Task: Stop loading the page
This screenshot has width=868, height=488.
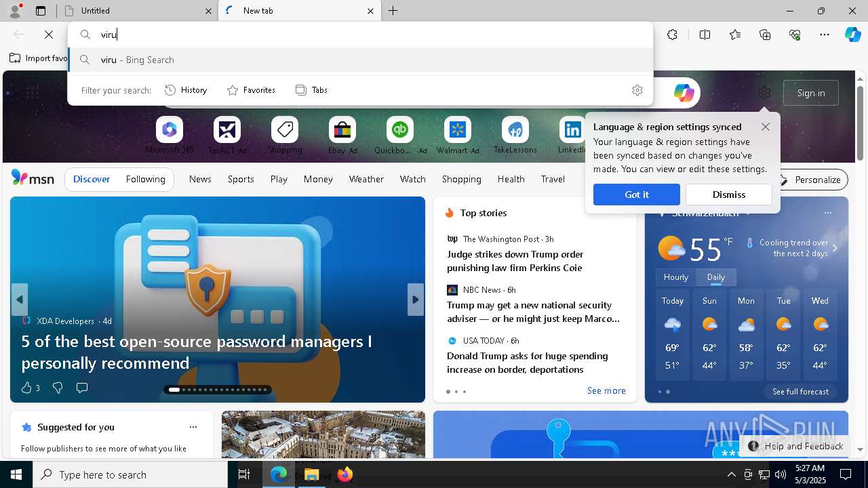Action: point(49,35)
